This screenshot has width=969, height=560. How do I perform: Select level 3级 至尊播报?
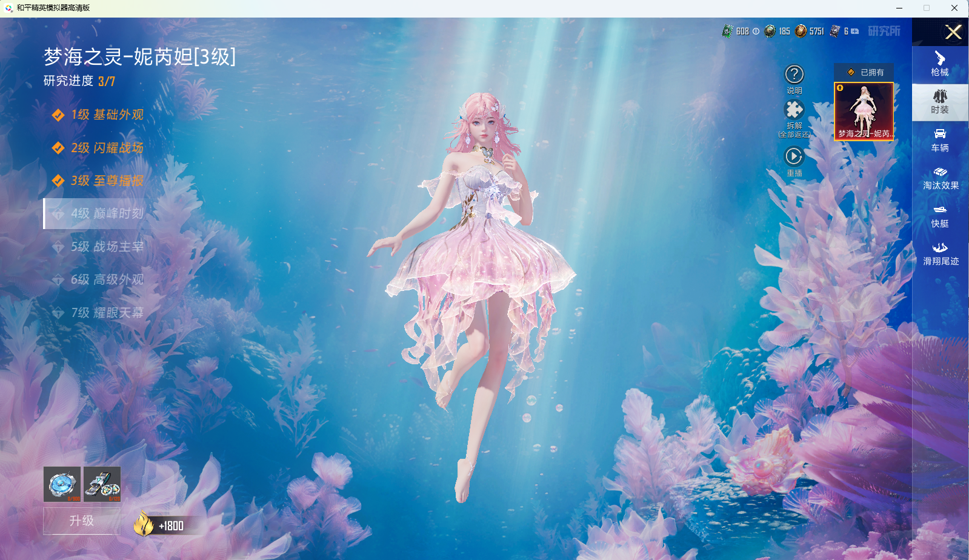point(107,181)
